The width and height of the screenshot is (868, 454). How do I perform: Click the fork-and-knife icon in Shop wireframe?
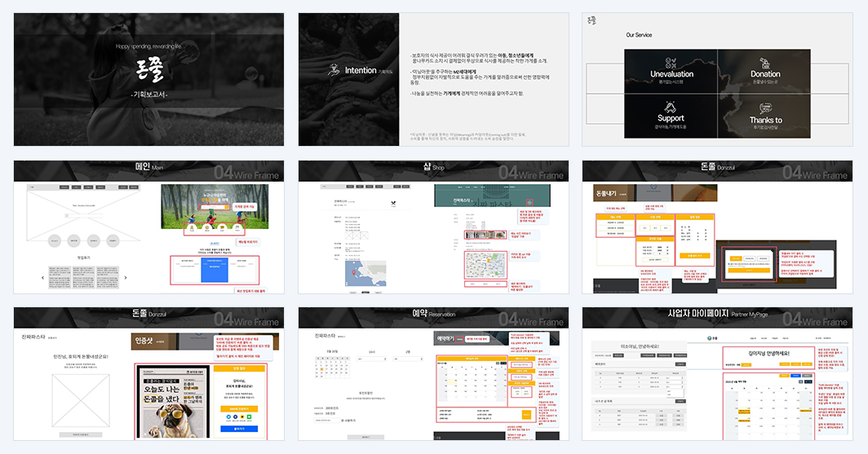pyautogui.click(x=393, y=204)
